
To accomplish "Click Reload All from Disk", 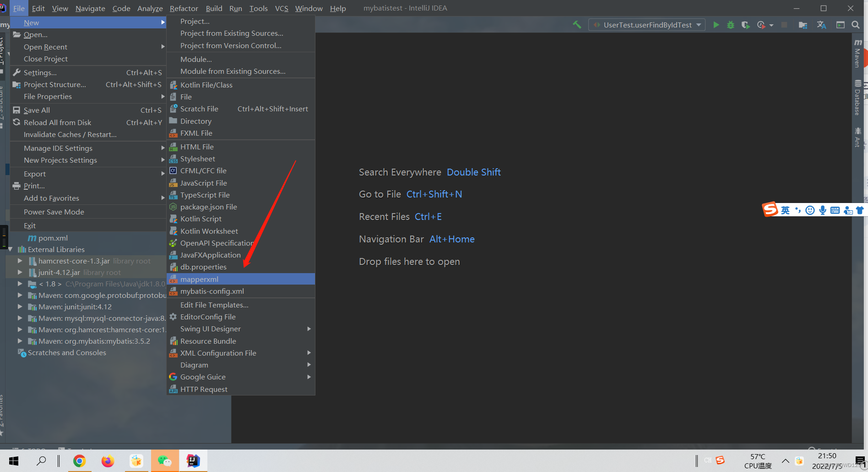I will [x=88, y=122].
